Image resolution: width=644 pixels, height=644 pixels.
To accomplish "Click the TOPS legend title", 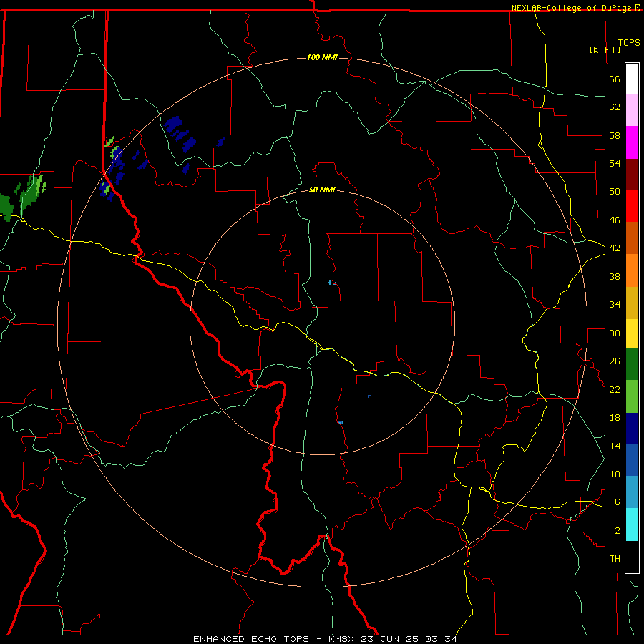I will click(629, 42).
